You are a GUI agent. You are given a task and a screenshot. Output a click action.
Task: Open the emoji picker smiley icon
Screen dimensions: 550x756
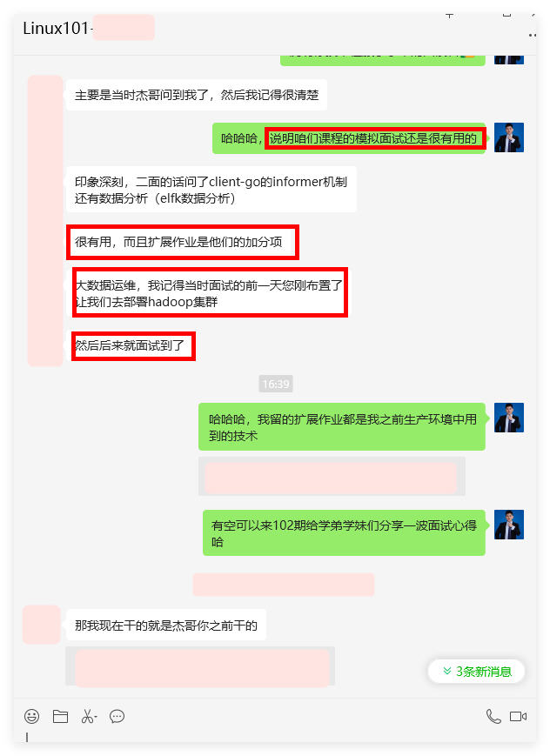click(32, 716)
